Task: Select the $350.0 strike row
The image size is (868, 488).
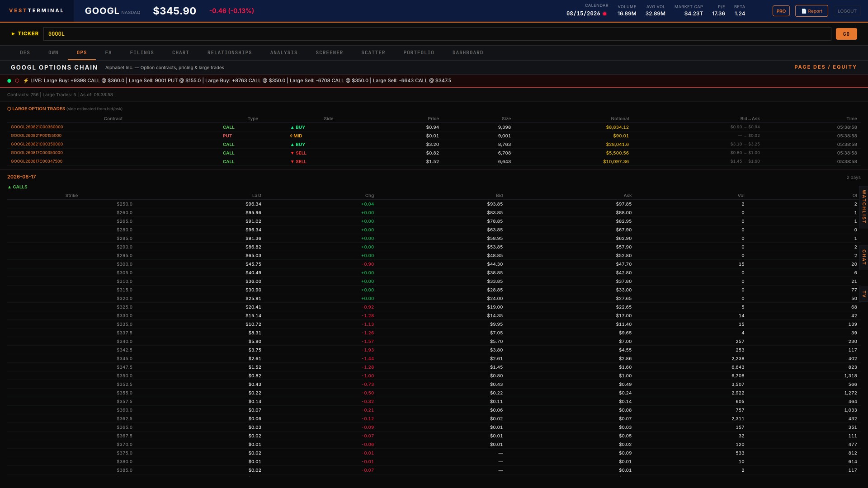Action: click(434, 376)
